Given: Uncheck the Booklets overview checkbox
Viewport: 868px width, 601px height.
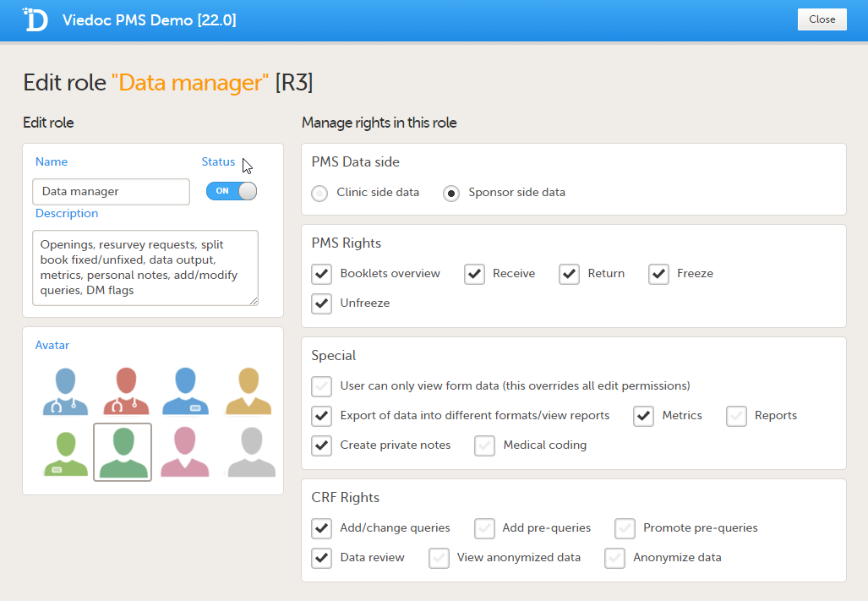Looking at the screenshot, I should [321, 274].
